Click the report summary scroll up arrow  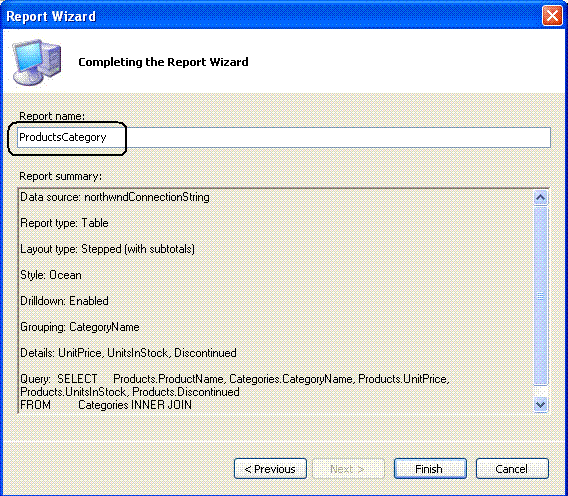(x=540, y=197)
